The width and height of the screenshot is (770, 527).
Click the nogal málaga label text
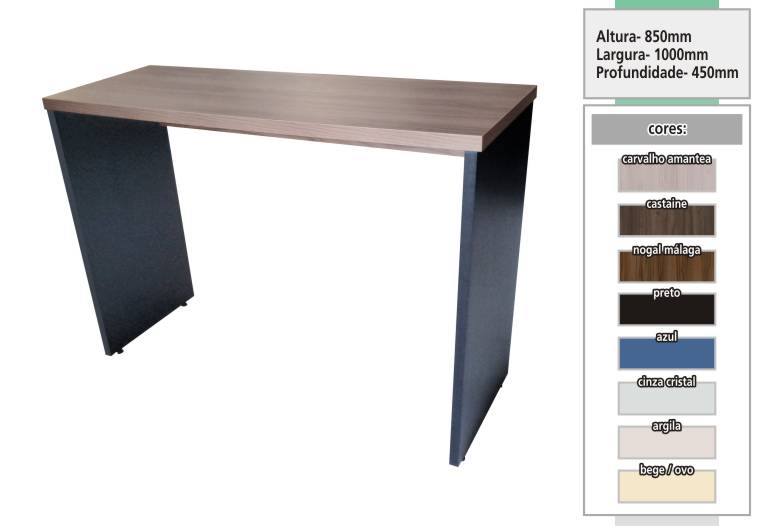(666, 250)
